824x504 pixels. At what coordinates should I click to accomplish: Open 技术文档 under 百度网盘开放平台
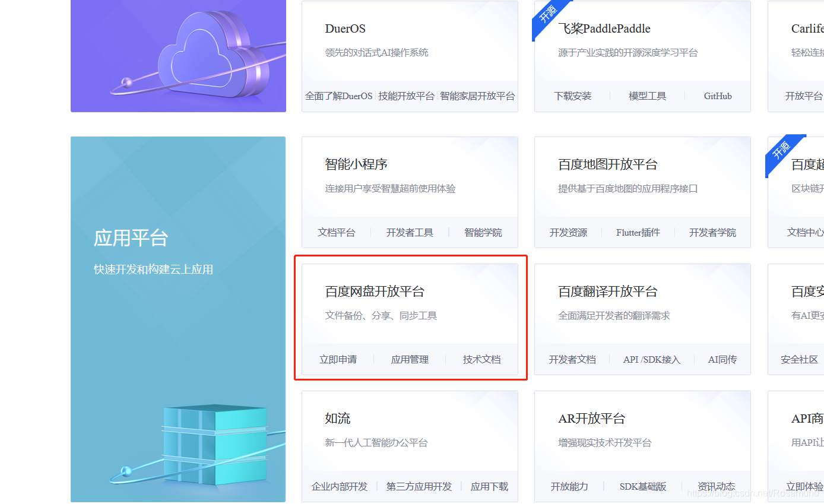[x=482, y=360]
